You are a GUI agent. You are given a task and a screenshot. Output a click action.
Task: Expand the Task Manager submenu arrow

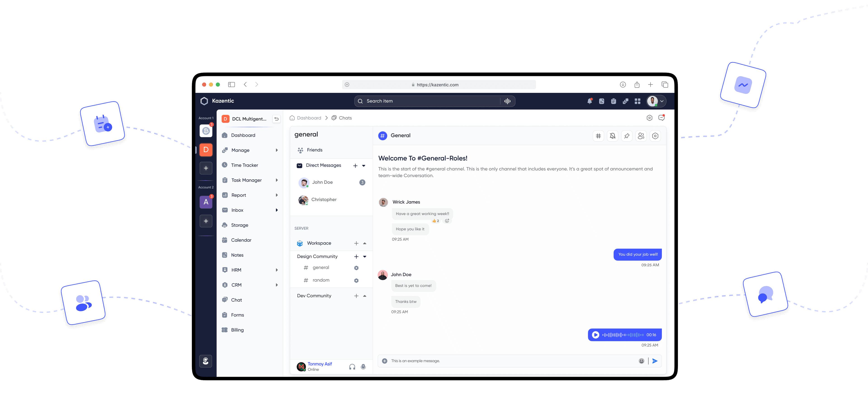[x=277, y=180]
